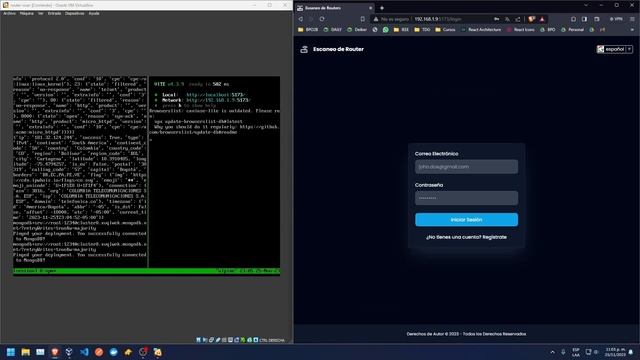Open Brave browser from taskbar

coord(55,352)
